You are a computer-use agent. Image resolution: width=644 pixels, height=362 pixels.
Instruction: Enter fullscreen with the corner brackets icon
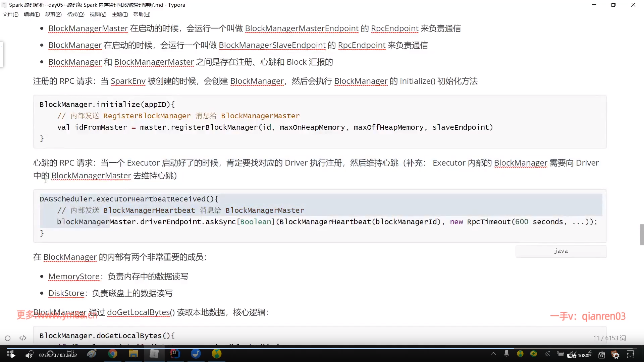coord(631,355)
